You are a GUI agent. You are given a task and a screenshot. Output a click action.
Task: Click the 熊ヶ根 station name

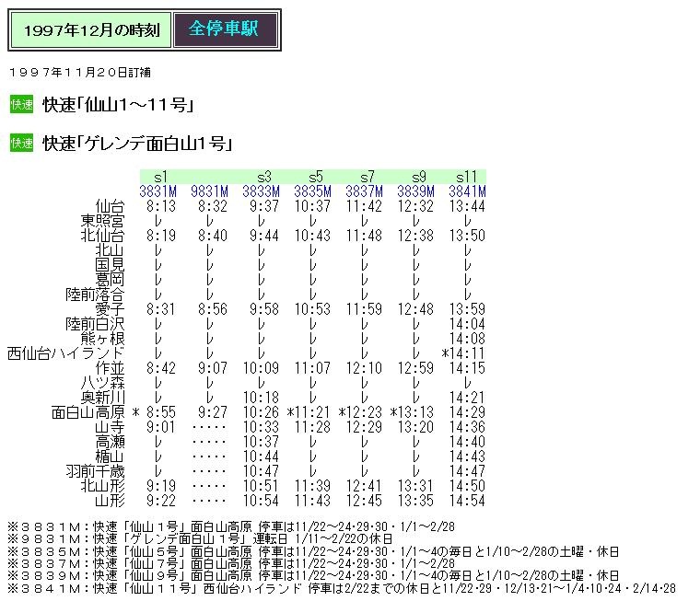click(102, 339)
